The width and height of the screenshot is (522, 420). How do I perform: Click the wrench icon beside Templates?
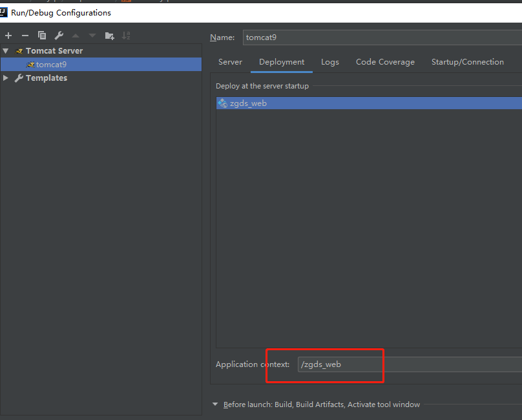19,78
